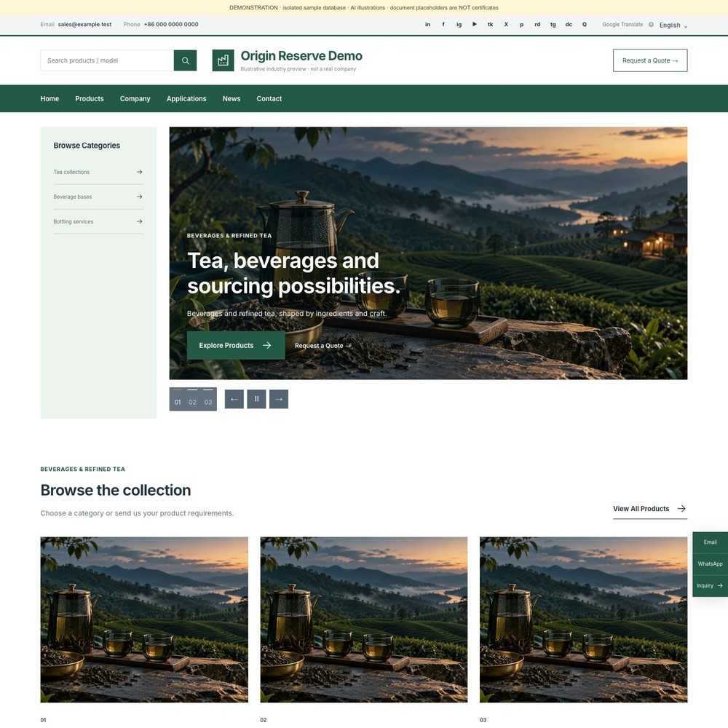Click Request a Quote link in hero banner
The height and width of the screenshot is (728, 728).
point(323,345)
